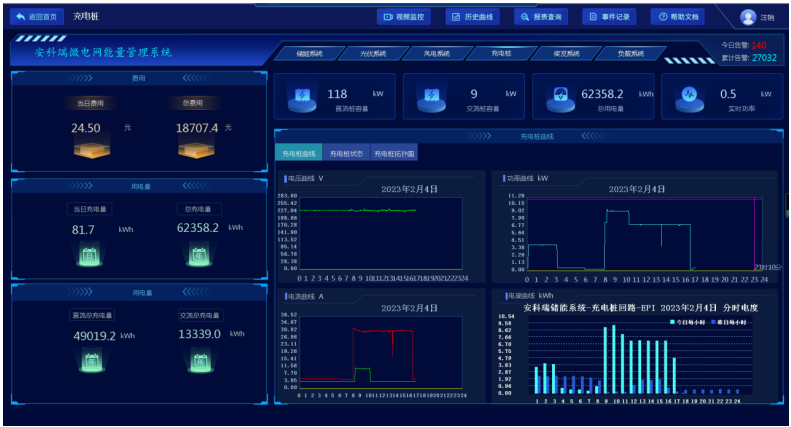Return to home via 返回首页 button
791x427 pixels.
click(x=36, y=17)
